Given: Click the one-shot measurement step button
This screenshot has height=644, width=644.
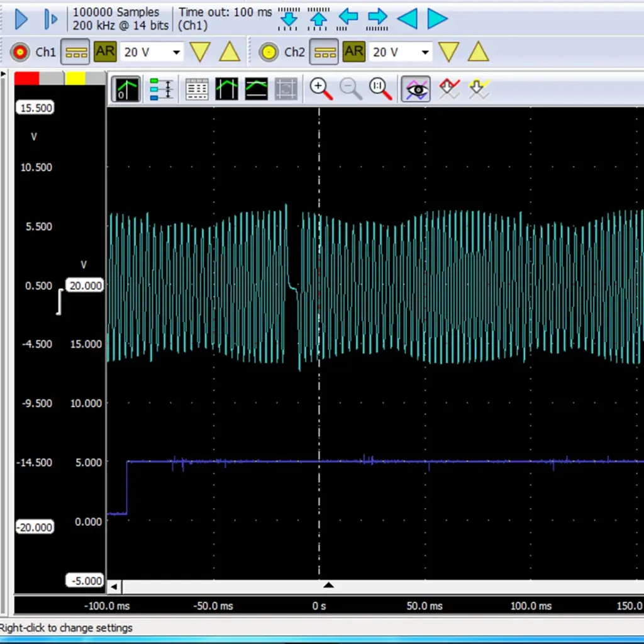Looking at the screenshot, I should [x=50, y=19].
